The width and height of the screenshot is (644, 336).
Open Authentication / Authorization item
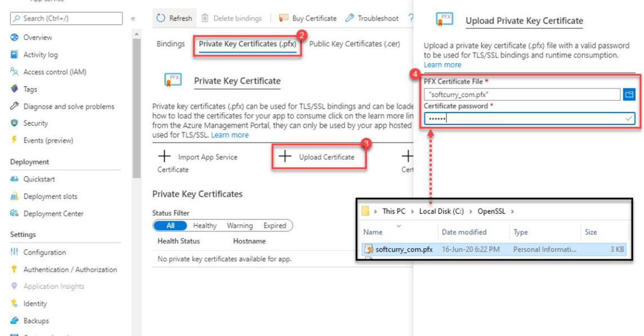coord(70,270)
